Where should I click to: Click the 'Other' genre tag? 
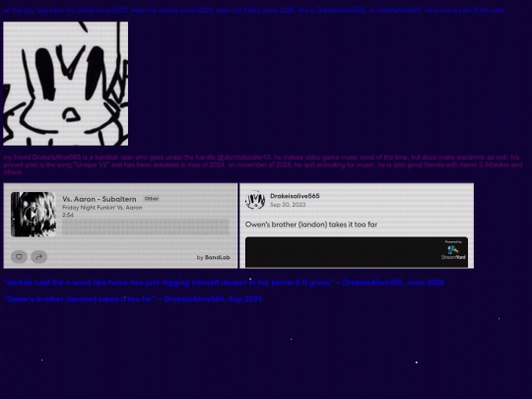pyautogui.click(x=152, y=199)
